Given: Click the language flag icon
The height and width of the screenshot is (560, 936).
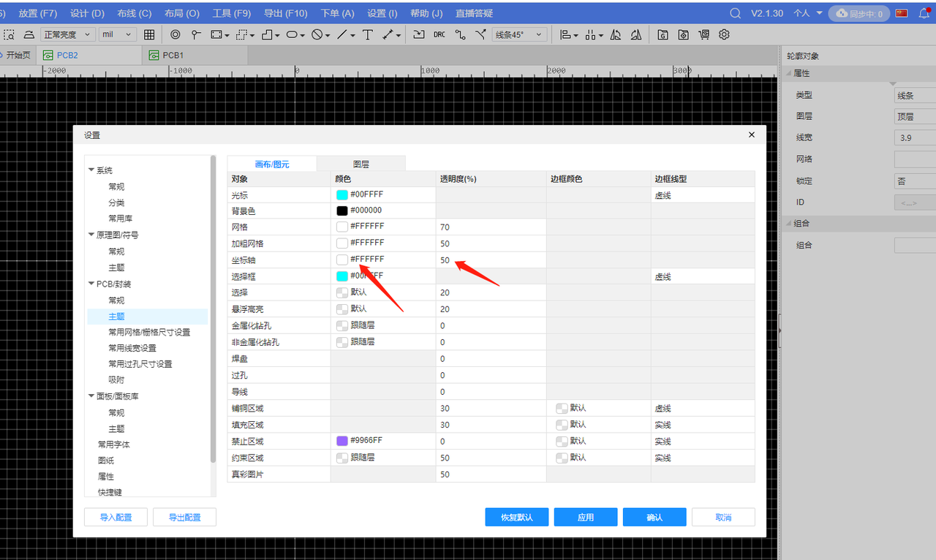Looking at the screenshot, I should (x=902, y=13).
